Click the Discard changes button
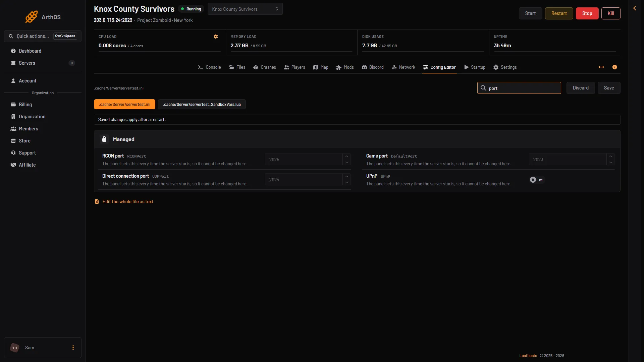The image size is (644, 362). (581, 88)
